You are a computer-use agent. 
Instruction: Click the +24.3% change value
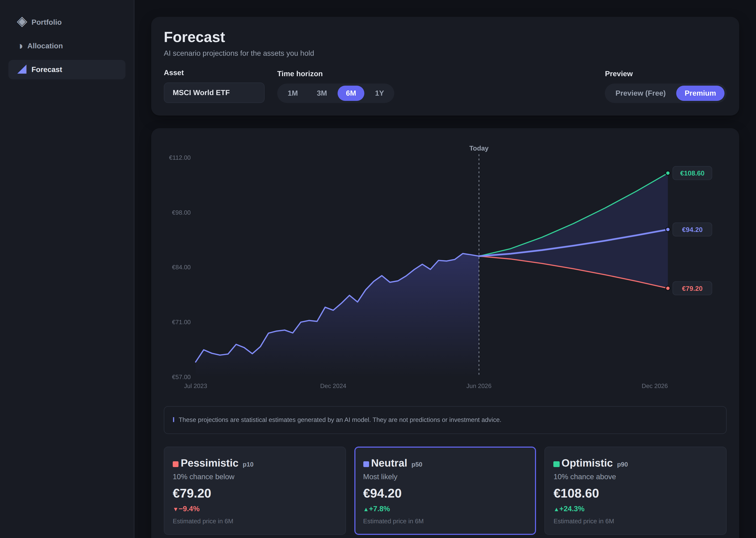(x=572, y=509)
